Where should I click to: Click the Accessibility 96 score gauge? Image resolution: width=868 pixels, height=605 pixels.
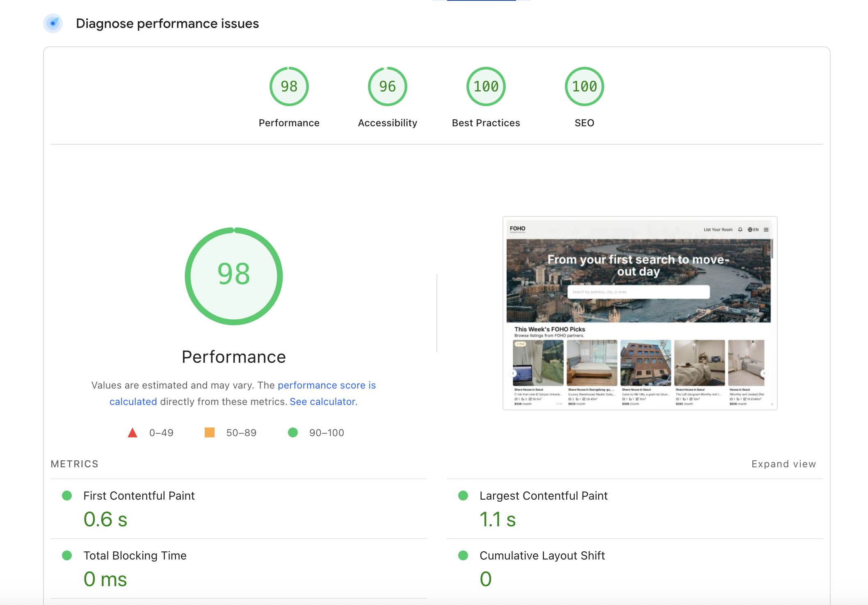pyautogui.click(x=387, y=86)
